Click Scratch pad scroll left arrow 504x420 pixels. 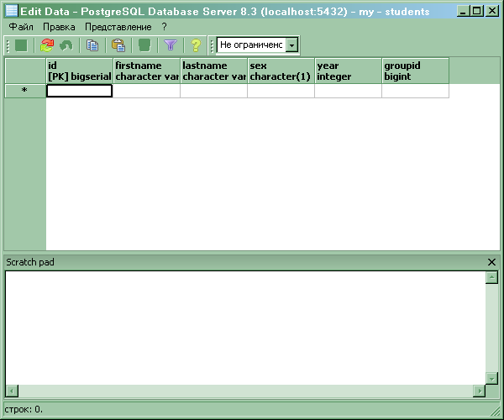click(x=12, y=391)
